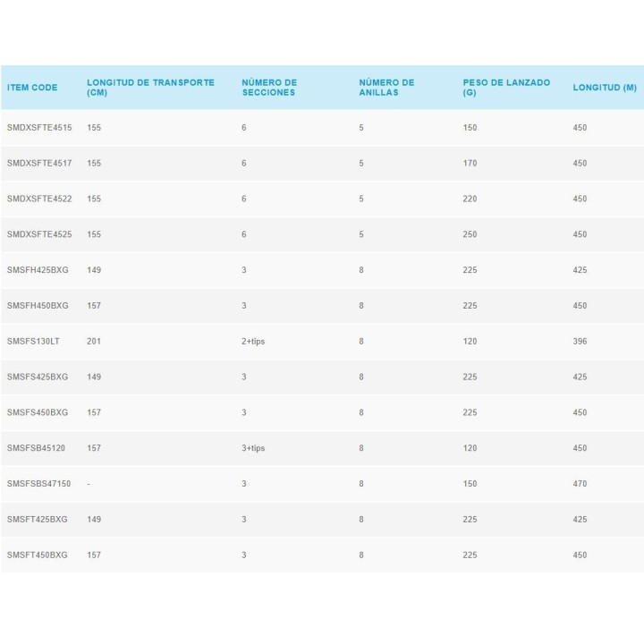This screenshot has height=644, width=644.
Task: Select item code SMSFT450BXG
Action: [x=37, y=555]
